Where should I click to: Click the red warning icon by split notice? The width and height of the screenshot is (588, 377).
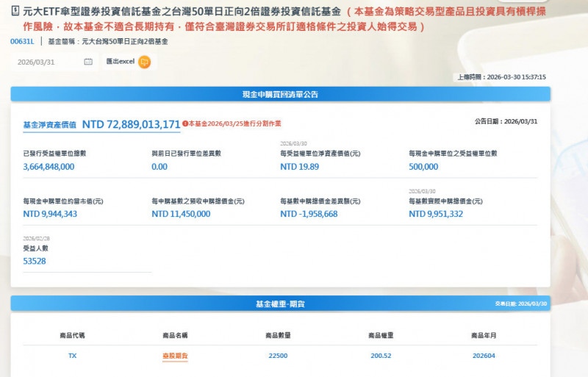pos(185,123)
